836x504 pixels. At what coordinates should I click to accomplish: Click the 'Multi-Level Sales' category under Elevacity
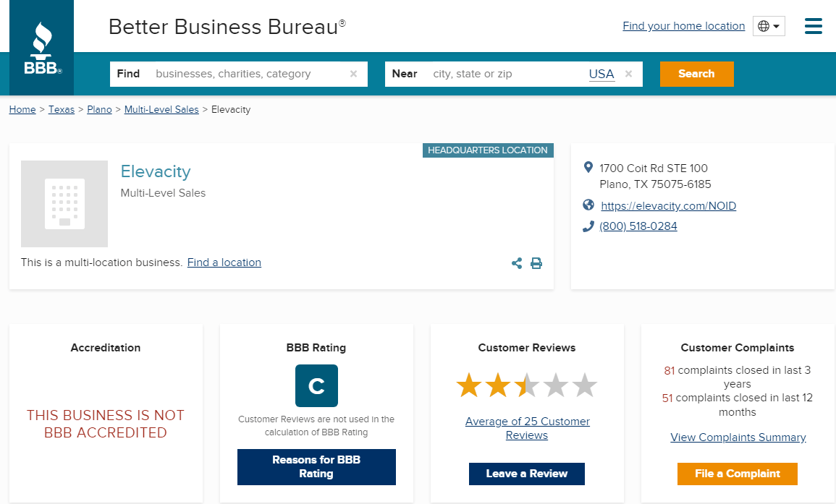click(x=163, y=193)
